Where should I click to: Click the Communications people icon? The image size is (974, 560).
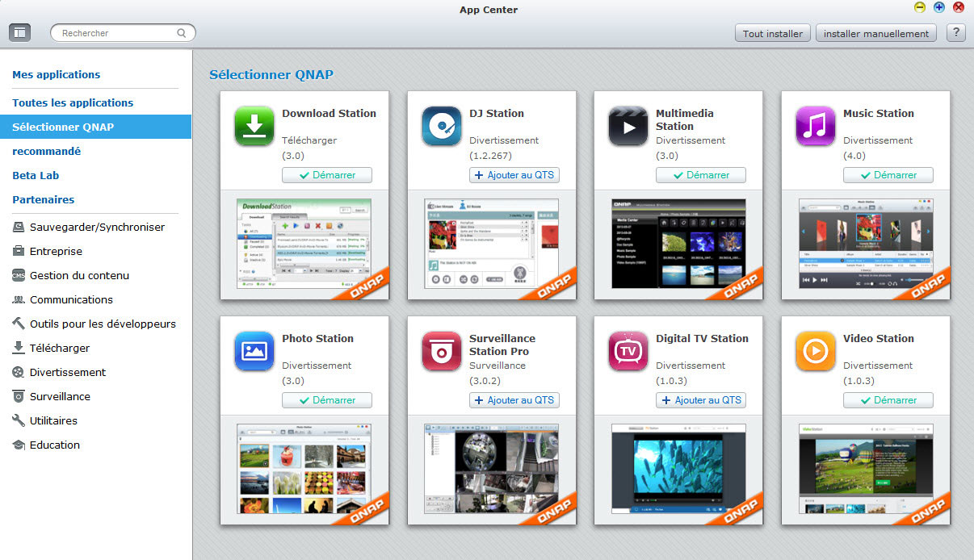pyautogui.click(x=19, y=300)
